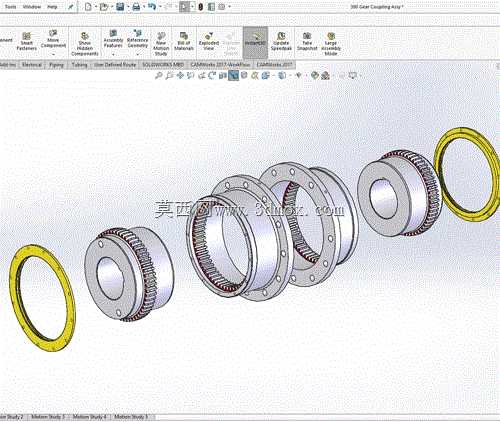Open the Options gear icon in top toolbar
500x422 pixels.
click(222, 6)
